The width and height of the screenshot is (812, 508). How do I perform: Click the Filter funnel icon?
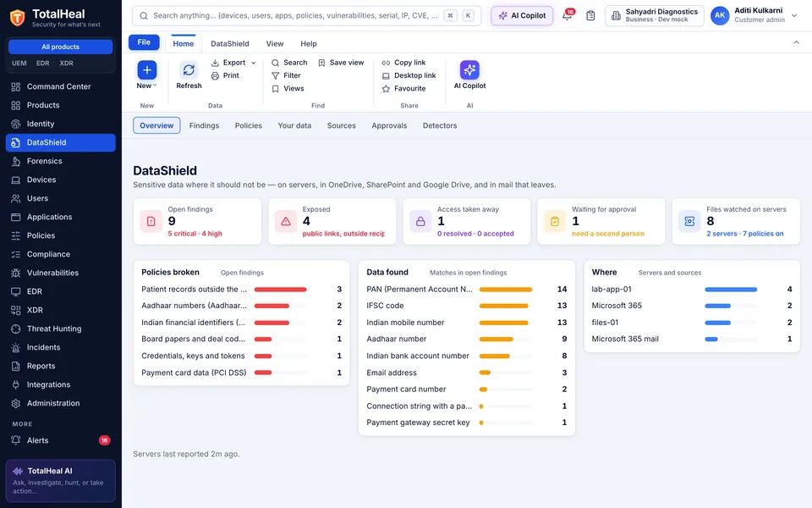[x=276, y=75]
